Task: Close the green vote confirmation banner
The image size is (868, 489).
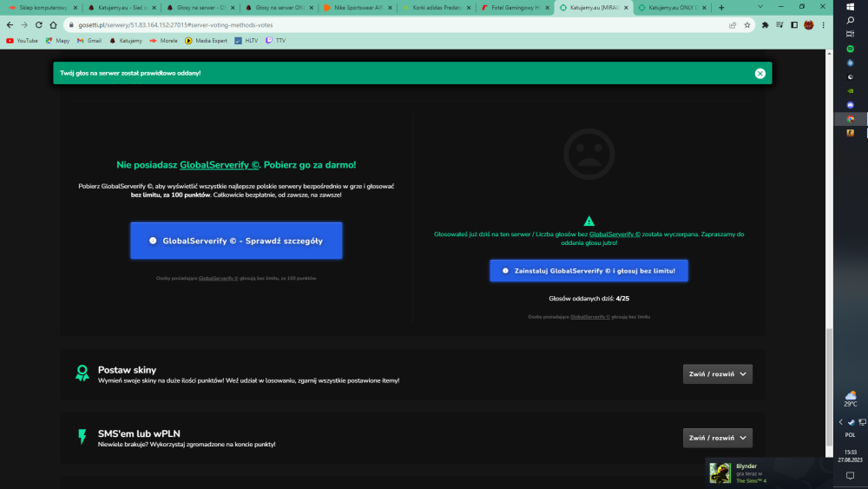Action: [x=760, y=73]
